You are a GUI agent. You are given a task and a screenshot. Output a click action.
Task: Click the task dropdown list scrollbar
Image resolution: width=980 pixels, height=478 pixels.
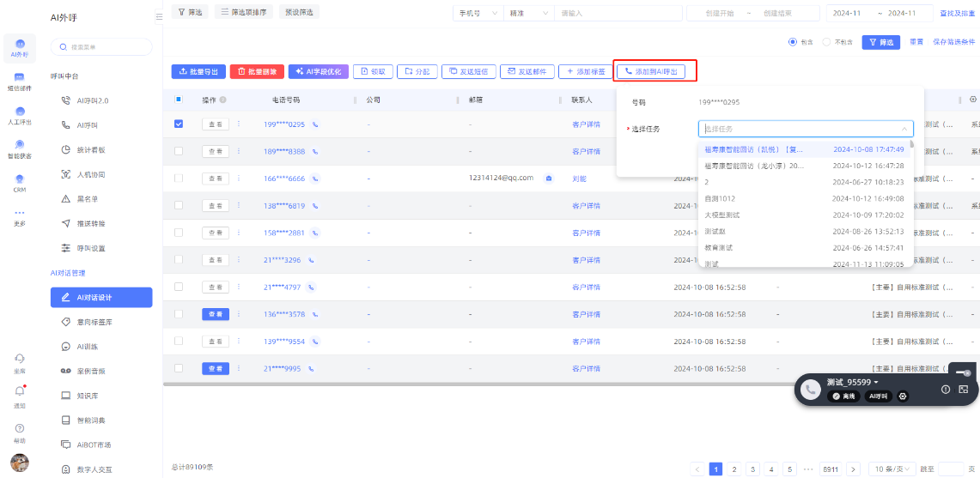click(911, 146)
